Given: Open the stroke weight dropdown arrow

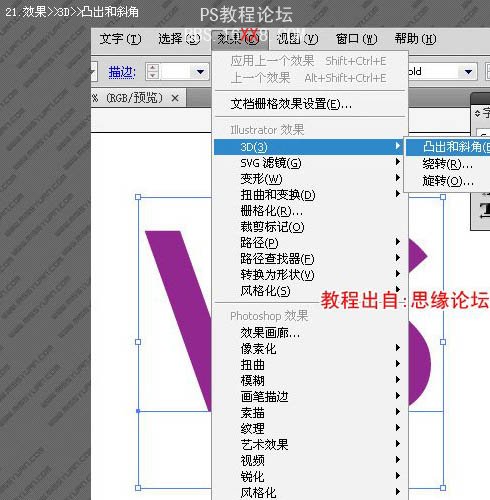Looking at the screenshot, I should click(200, 72).
